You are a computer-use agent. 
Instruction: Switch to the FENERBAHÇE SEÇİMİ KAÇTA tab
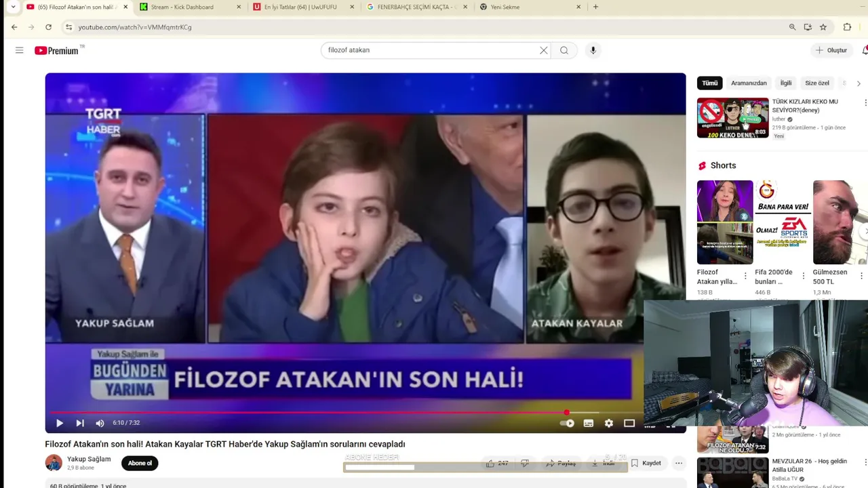coord(416,7)
